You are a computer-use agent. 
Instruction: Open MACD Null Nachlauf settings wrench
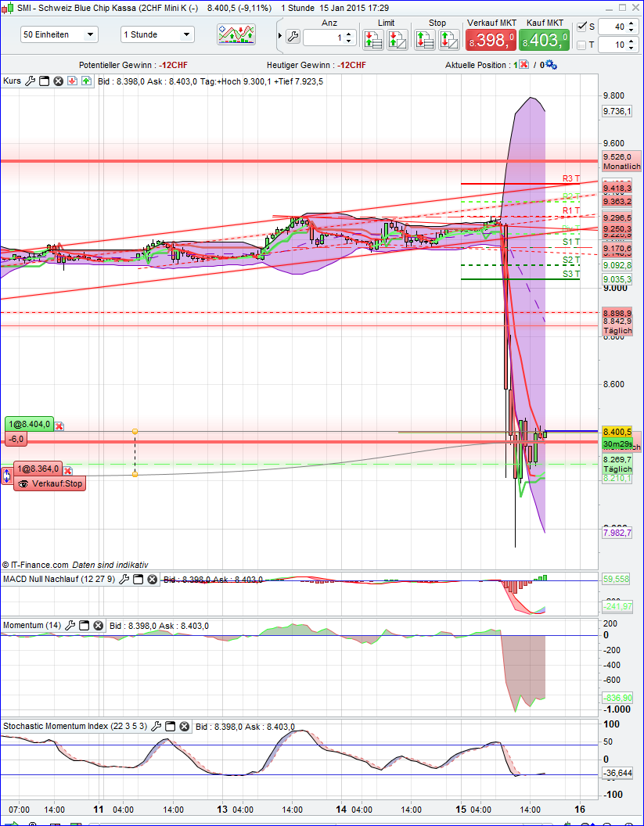point(125,579)
